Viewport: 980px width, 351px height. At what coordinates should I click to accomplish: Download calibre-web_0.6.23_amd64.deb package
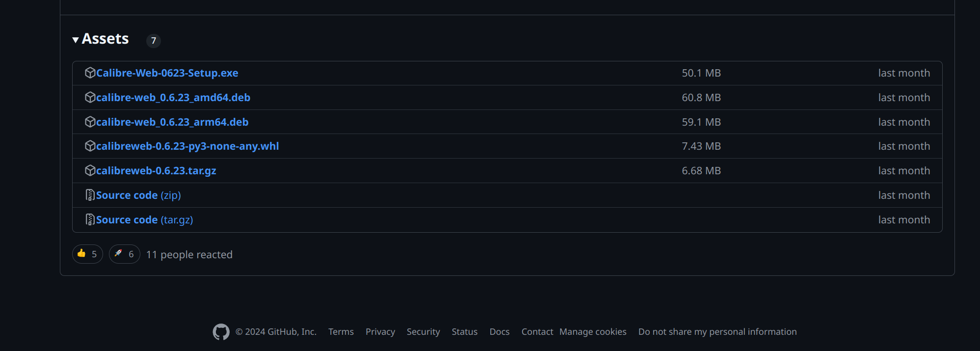coord(173,98)
